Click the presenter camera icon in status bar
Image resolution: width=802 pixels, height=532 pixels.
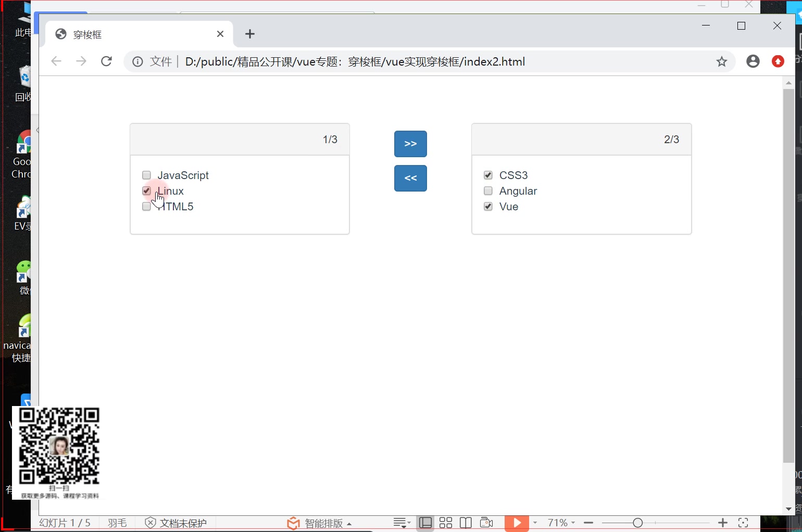coord(486,523)
